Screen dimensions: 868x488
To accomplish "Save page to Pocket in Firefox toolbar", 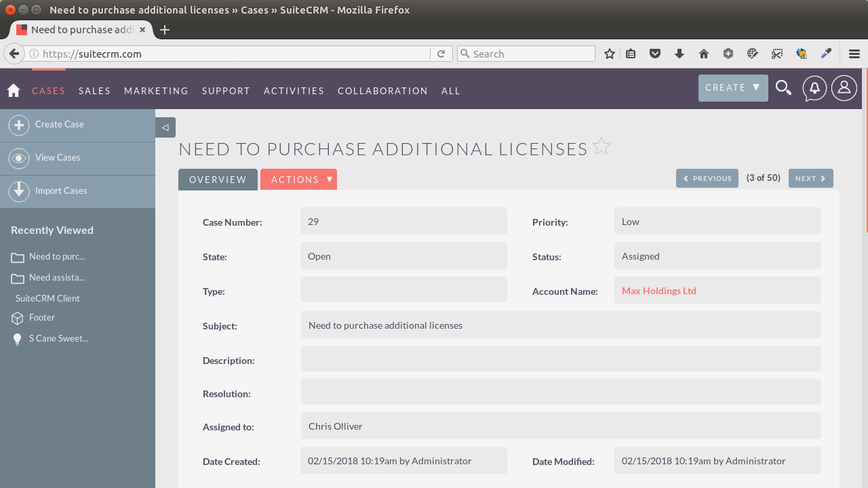I will [x=655, y=53].
